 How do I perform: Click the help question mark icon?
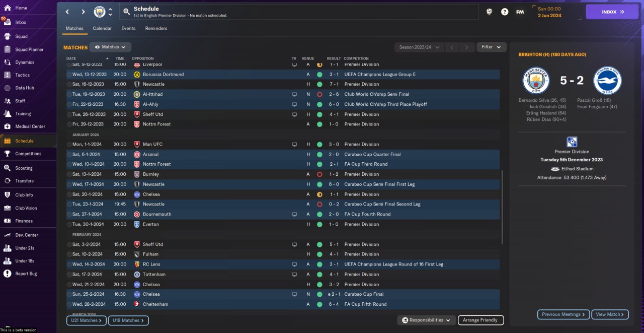click(505, 12)
